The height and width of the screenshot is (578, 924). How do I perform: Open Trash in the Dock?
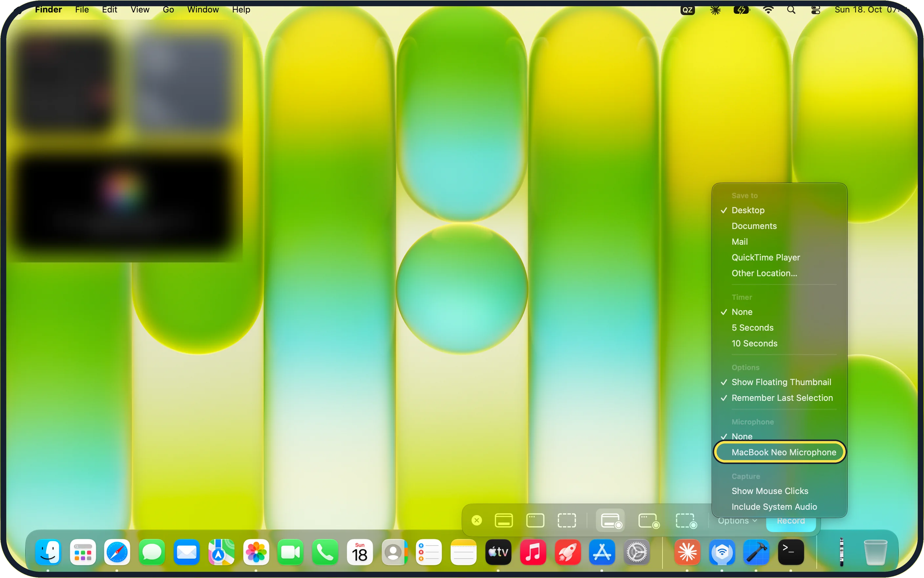pyautogui.click(x=875, y=552)
